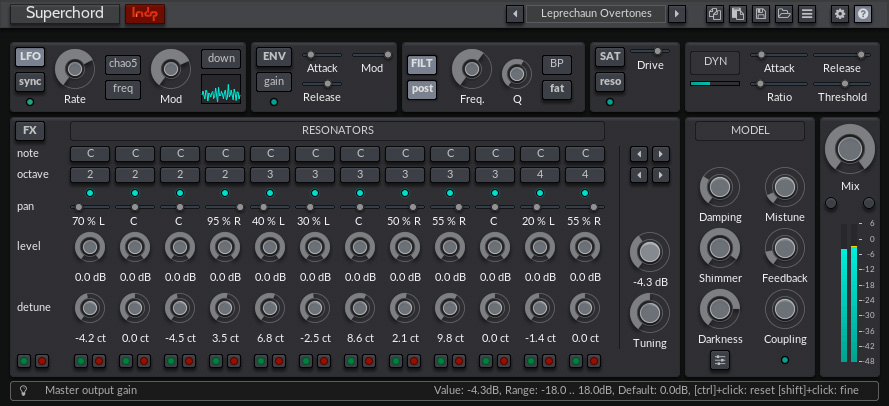This screenshot has width=889, height=406.
Task: Click the SAT Drive slider
Action: (657, 50)
